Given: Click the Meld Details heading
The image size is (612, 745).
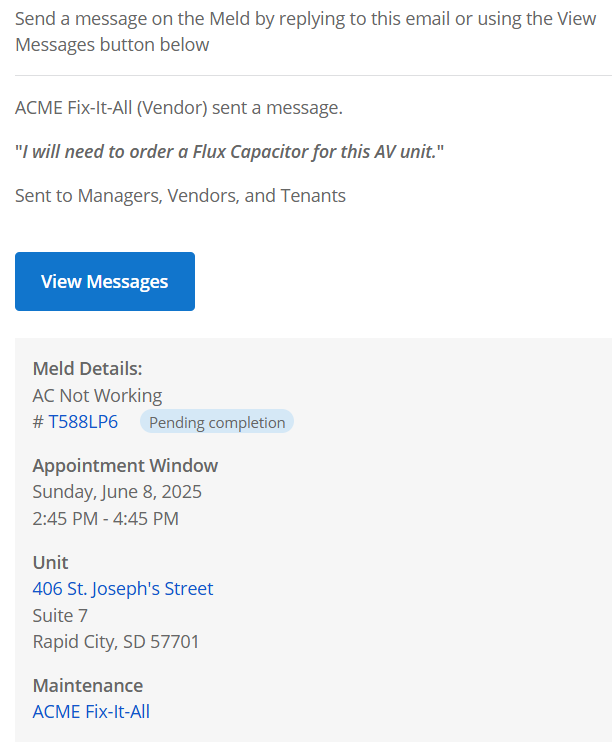Looking at the screenshot, I should pos(87,369).
